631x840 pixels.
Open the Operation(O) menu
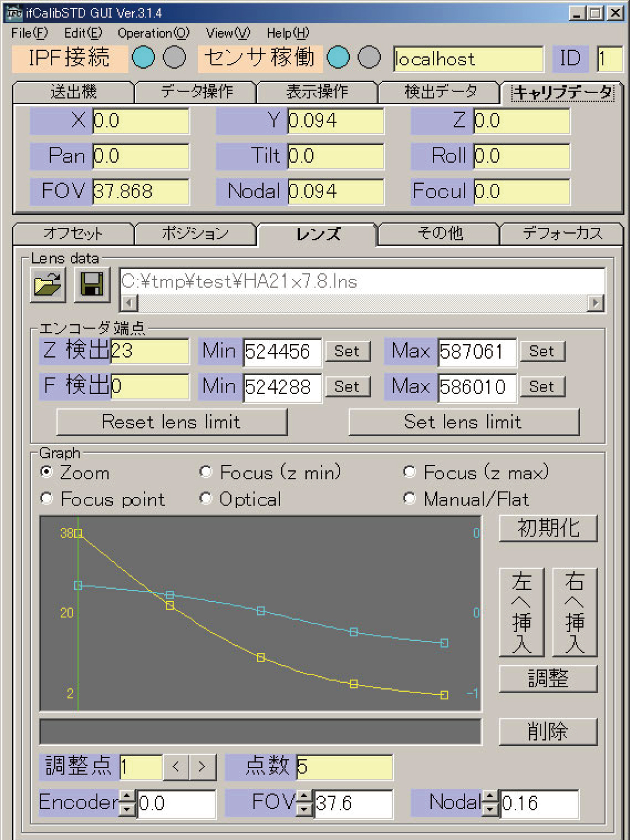(153, 33)
